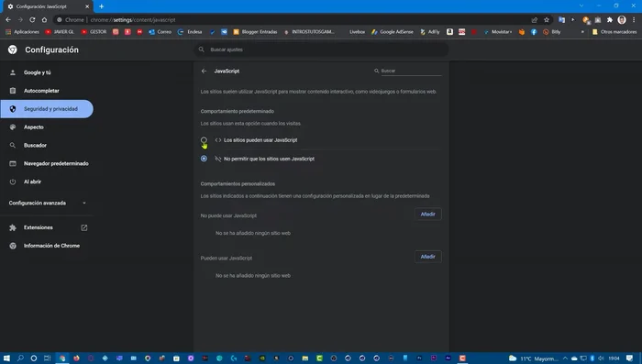
Task: Open the Aplicaciones bookmark
Action: (23, 31)
